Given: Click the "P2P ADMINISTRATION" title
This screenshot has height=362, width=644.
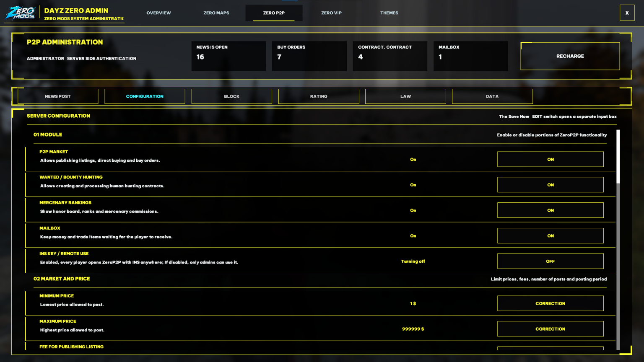Looking at the screenshot, I should 65,42.
